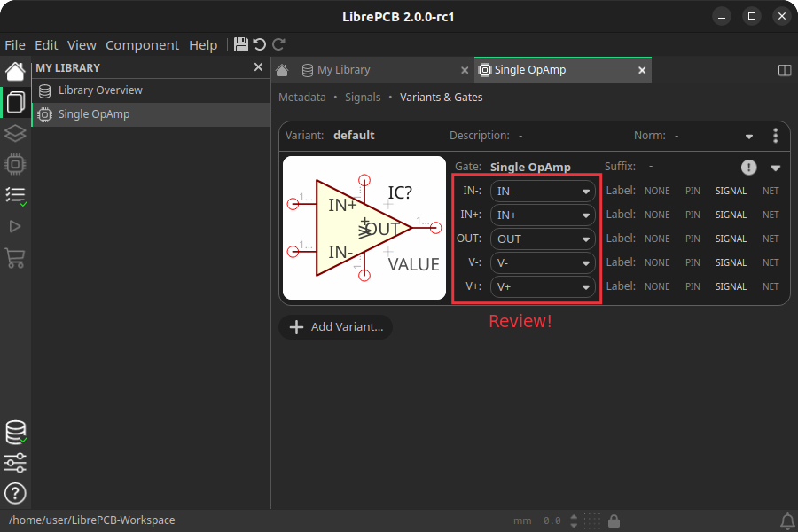Screen dimensions: 798x532
Task: Open the Component menu
Action: [x=142, y=44]
